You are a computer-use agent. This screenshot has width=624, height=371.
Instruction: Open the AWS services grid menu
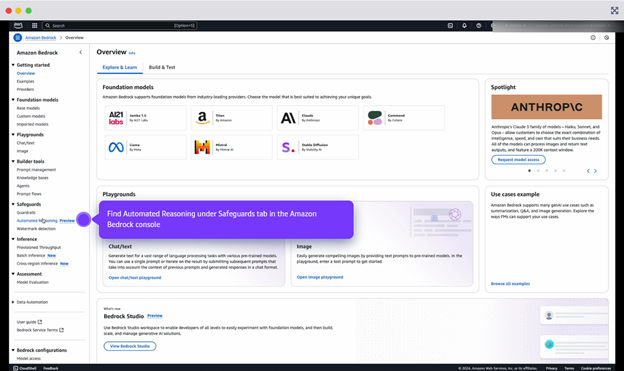pos(35,25)
